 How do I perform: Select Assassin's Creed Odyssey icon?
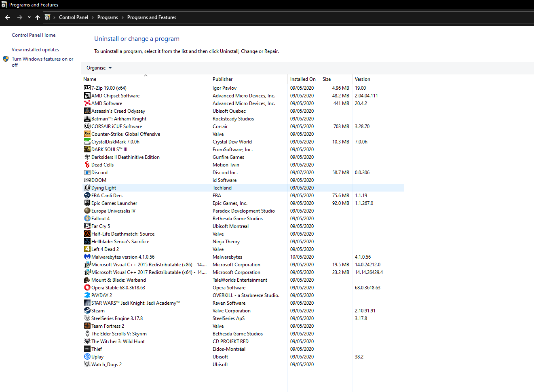coord(87,111)
